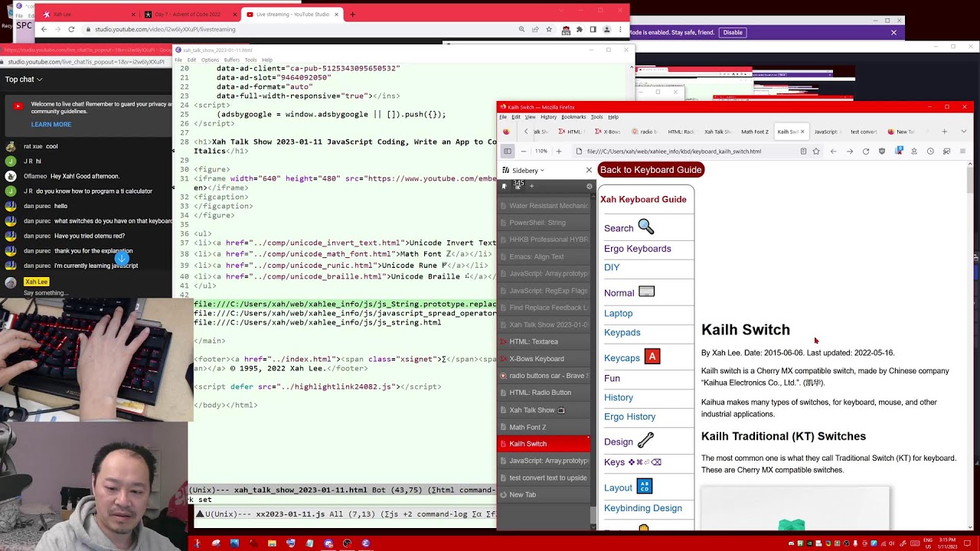The image size is (980, 551).
Task: Open Firefox hamburger application menu
Action: pos(963,152)
